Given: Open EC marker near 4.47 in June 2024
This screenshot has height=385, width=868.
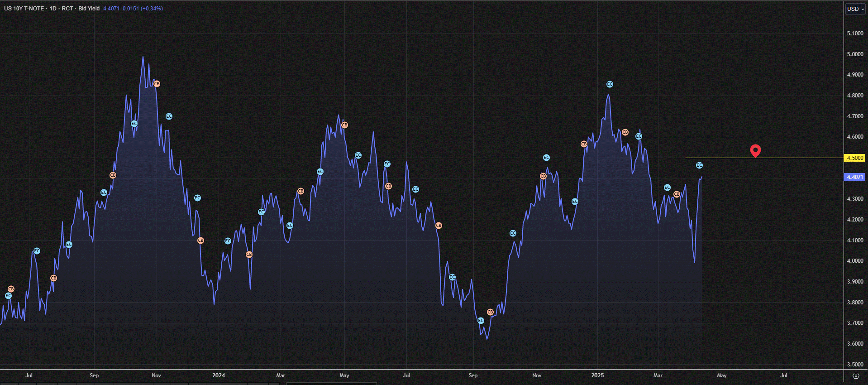Looking at the screenshot, I should pos(387,164).
